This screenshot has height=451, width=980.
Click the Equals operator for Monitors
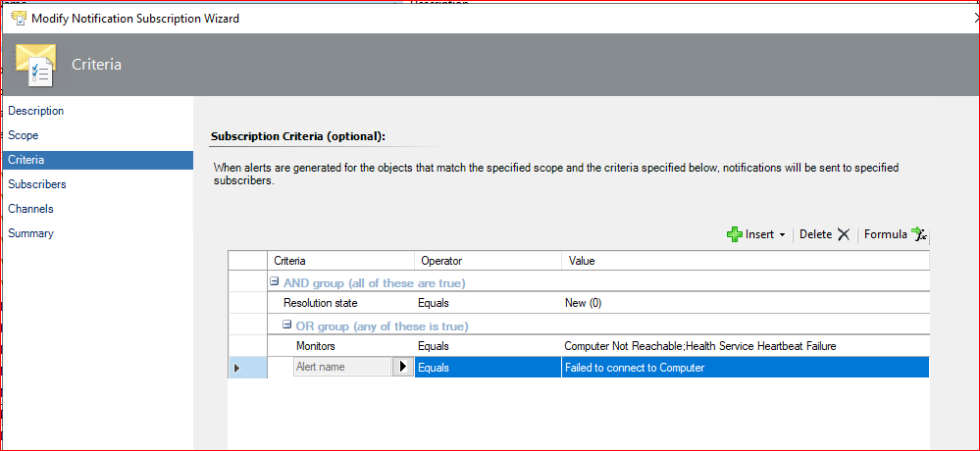[489, 346]
